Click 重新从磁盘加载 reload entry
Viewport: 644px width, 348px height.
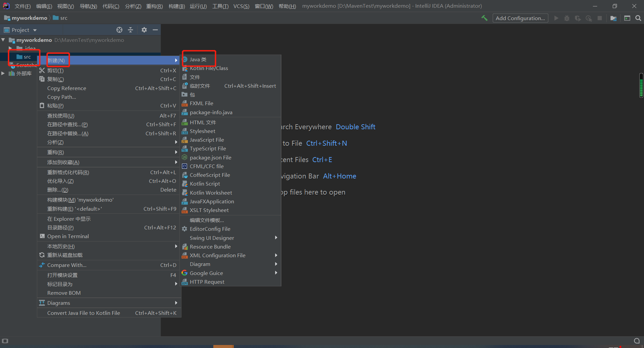[109, 255]
